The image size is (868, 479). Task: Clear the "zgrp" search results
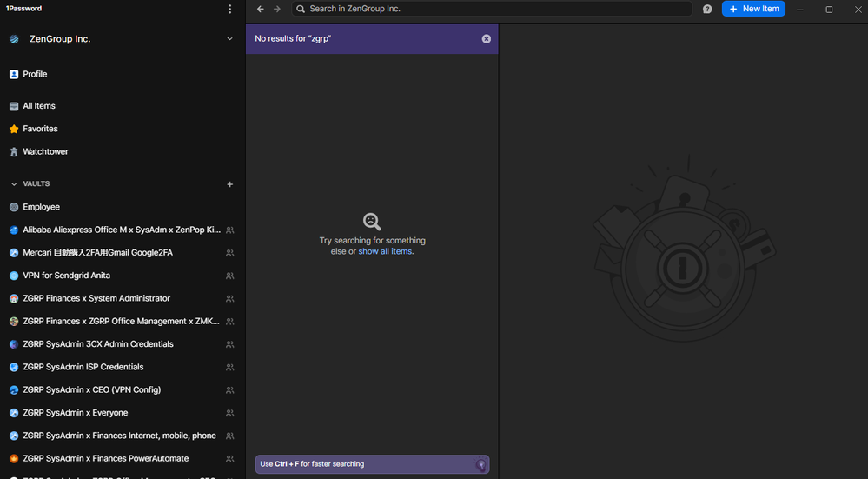(486, 39)
